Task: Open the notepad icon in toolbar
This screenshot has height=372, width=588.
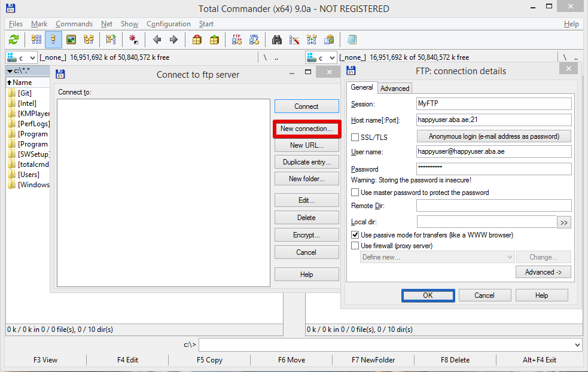Action: click(x=352, y=39)
